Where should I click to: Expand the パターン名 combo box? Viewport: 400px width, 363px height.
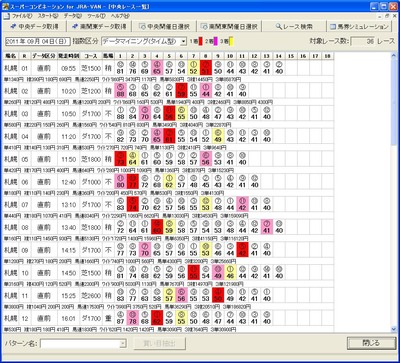point(123,343)
